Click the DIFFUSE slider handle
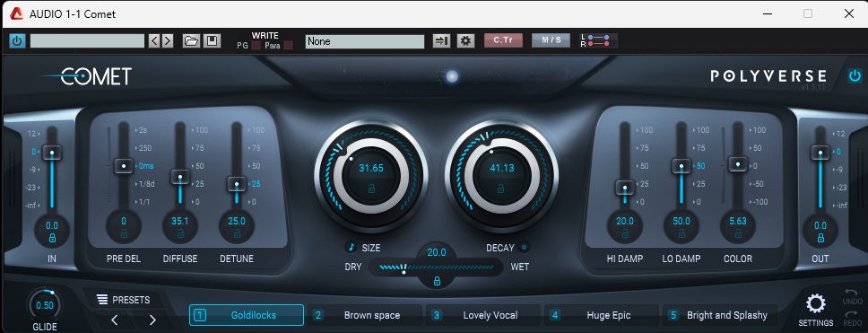Image resolution: width=868 pixels, height=333 pixels. pos(180,177)
